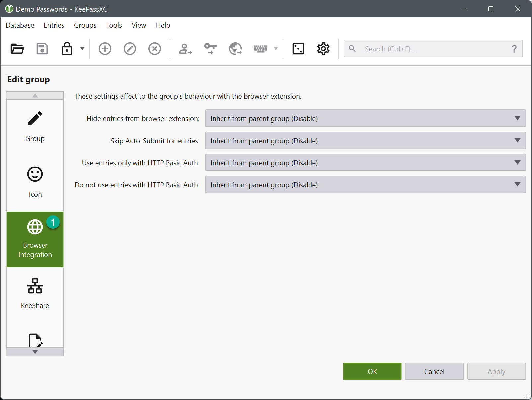Click the Cancel button
Viewport: 532px width, 400px height.
click(434, 371)
